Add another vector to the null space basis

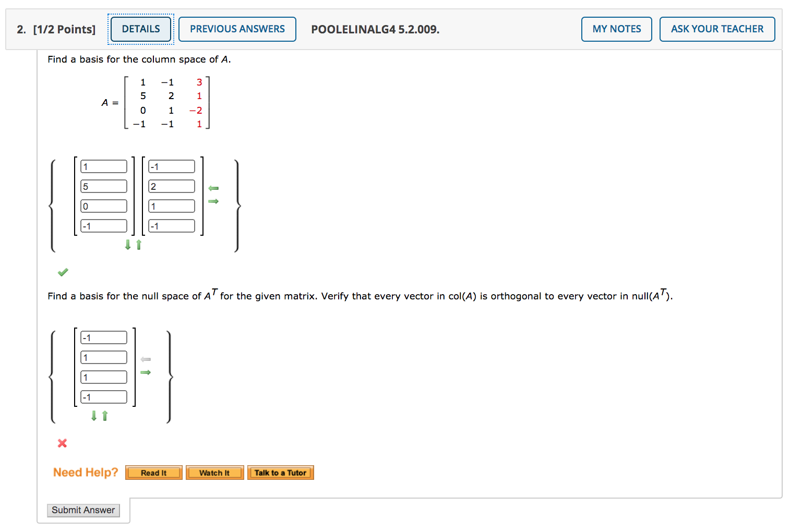(146, 372)
